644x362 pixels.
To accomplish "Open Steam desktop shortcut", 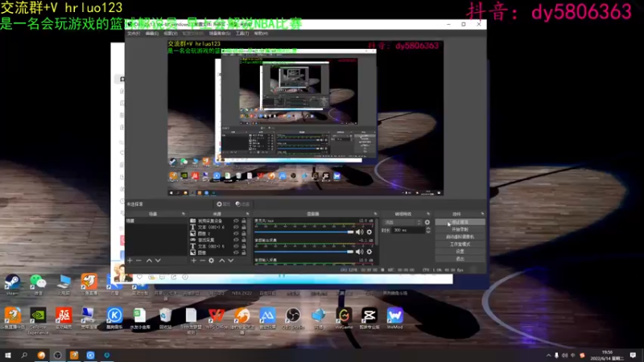I will coord(12,285).
